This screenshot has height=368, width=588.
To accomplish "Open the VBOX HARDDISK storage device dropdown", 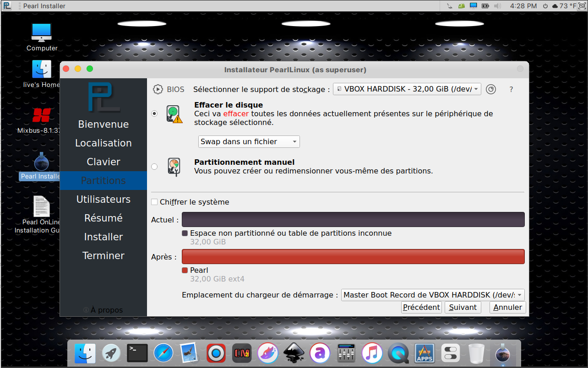I will tap(407, 89).
